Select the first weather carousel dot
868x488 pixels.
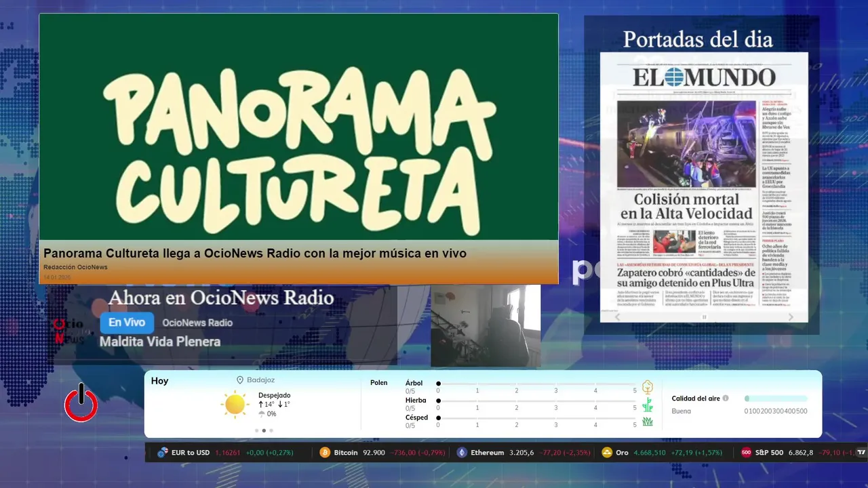coord(256,430)
